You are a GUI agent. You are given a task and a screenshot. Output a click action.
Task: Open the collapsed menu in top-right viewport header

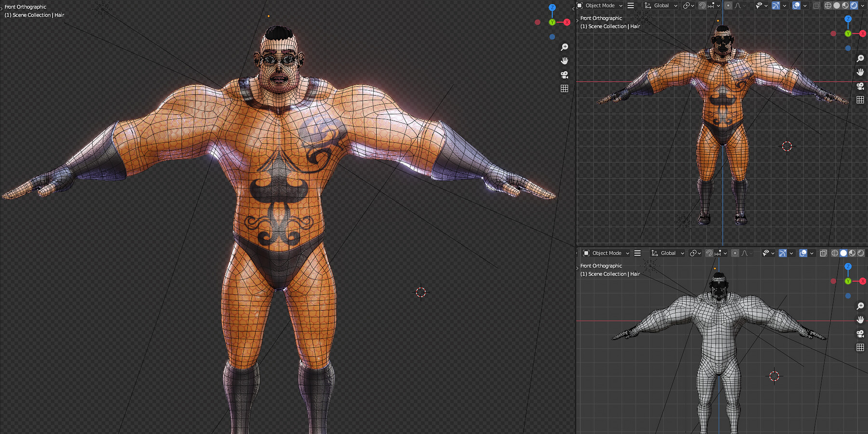pos(631,6)
